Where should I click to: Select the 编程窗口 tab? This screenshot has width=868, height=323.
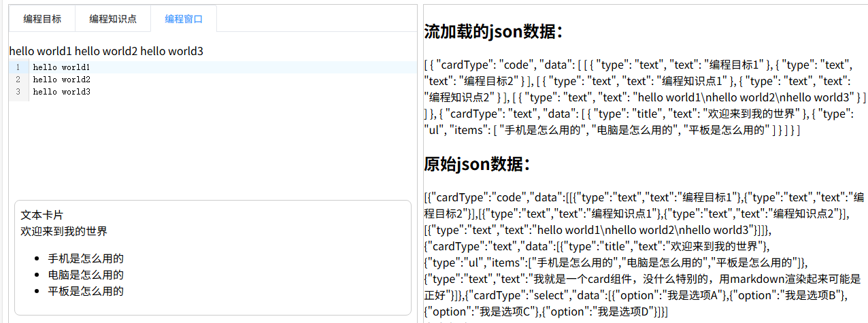(x=184, y=19)
